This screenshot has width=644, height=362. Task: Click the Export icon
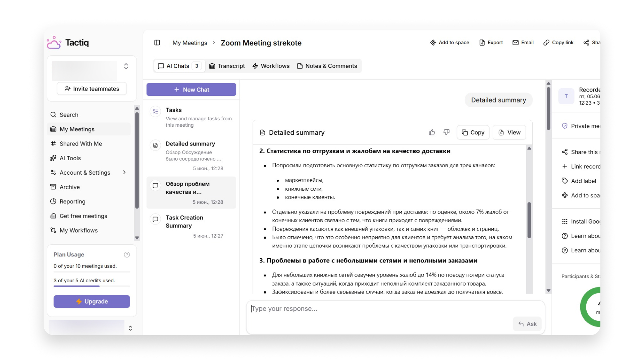(x=482, y=43)
